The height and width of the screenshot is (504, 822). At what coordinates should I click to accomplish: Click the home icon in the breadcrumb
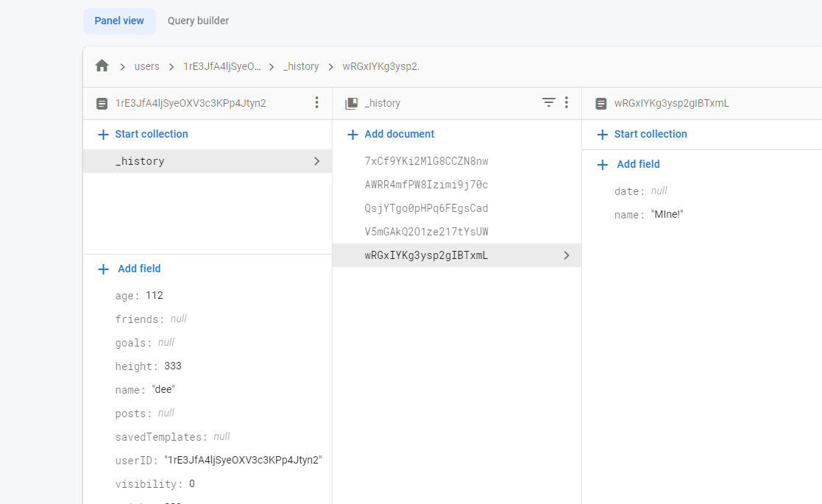[x=102, y=65]
